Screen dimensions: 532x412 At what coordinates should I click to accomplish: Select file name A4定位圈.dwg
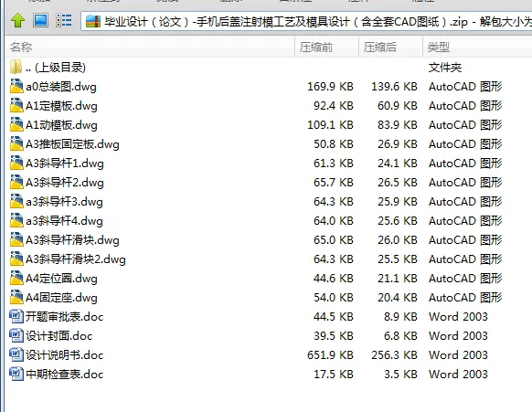pyautogui.click(x=61, y=279)
